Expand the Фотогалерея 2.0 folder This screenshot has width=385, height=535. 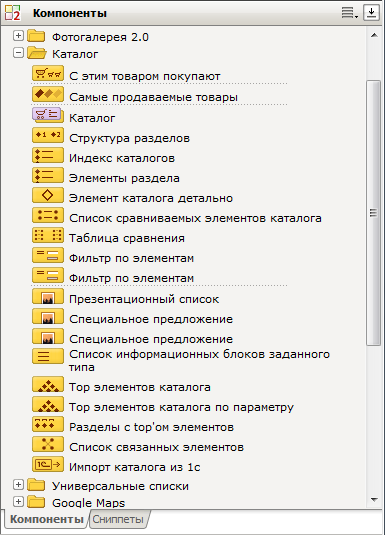click(x=18, y=35)
